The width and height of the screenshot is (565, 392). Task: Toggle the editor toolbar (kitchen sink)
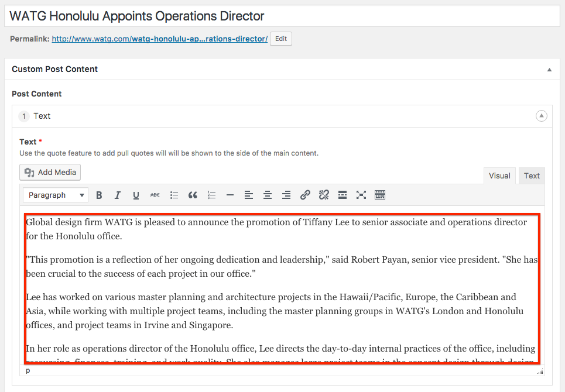click(x=380, y=195)
